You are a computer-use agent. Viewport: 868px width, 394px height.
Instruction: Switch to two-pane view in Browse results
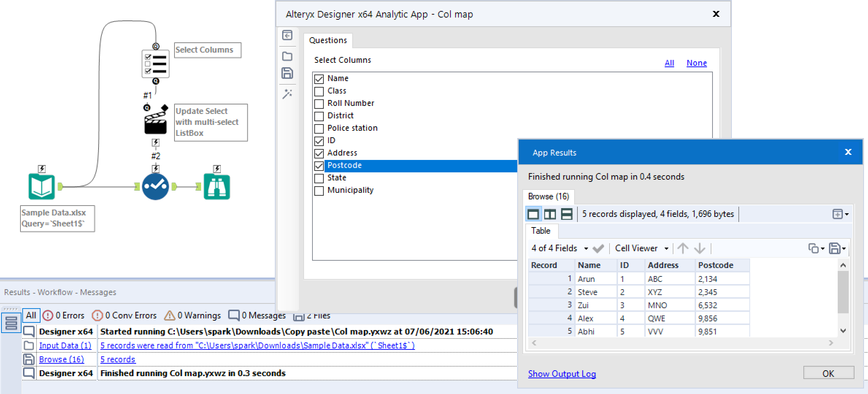pos(550,214)
